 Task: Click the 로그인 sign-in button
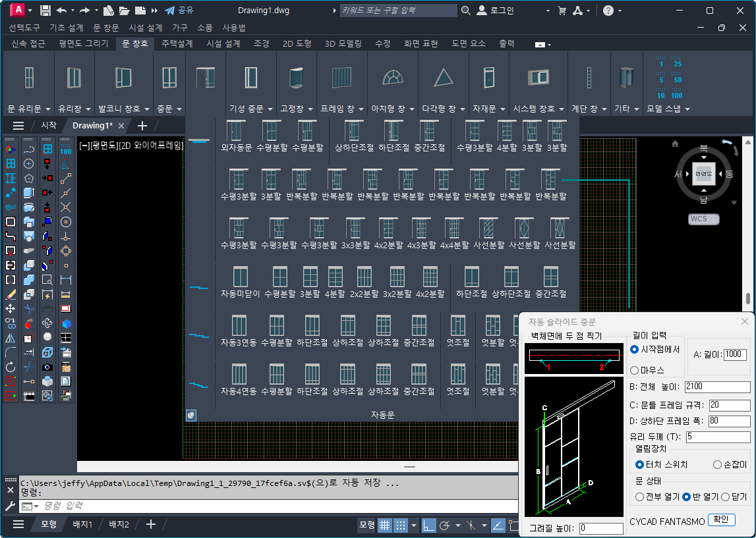[499, 11]
